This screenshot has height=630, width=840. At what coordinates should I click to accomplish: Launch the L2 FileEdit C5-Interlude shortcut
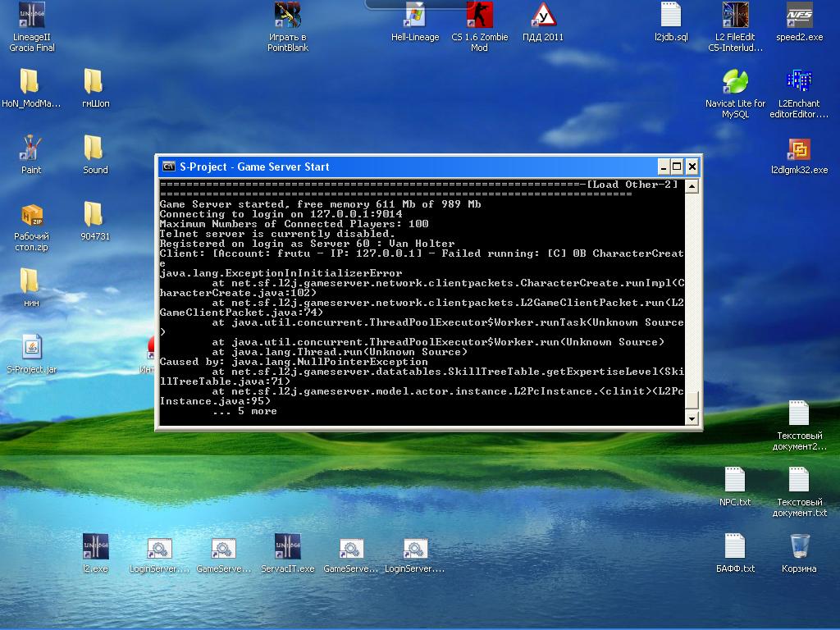click(x=735, y=16)
